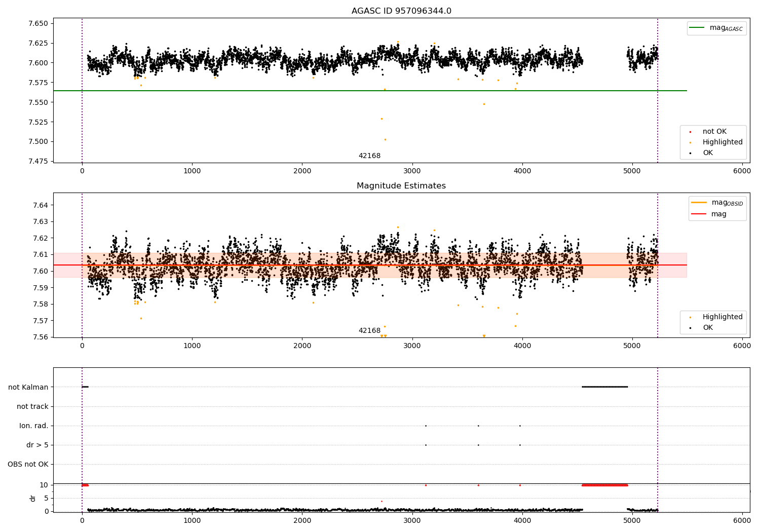
Task: Select the "Ion. rad." row label
Action: pyautogui.click(x=34, y=426)
